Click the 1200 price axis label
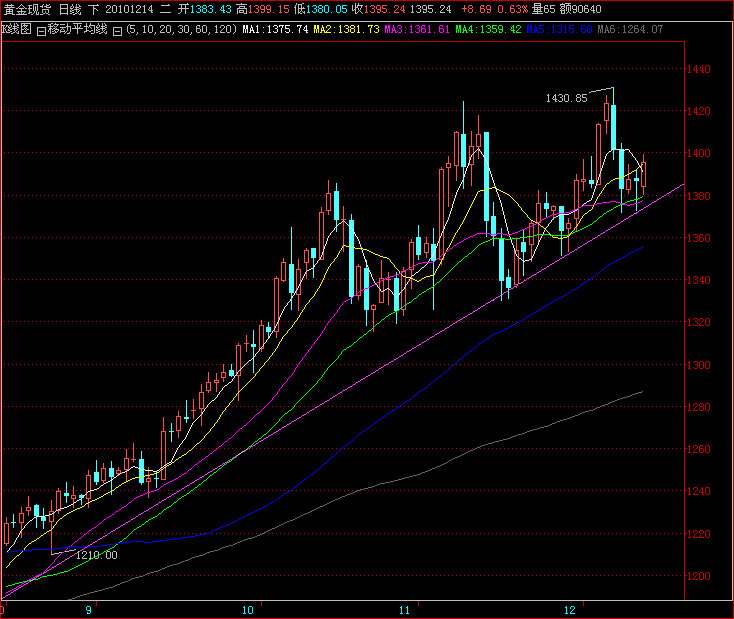This screenshot has height=619, width=734. click(698, 576)
